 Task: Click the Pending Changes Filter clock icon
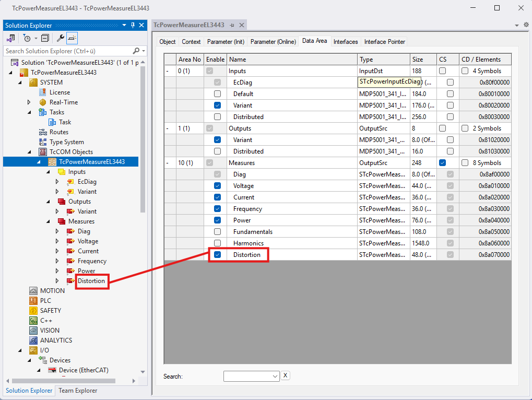tap(27, 38)
